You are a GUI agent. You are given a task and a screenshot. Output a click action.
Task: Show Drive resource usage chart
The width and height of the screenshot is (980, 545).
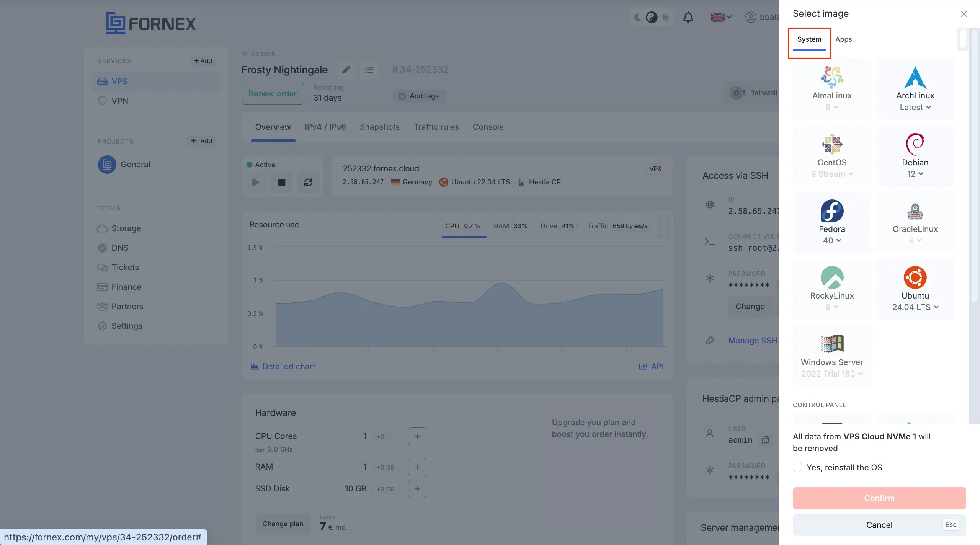[x=558, y=226]
